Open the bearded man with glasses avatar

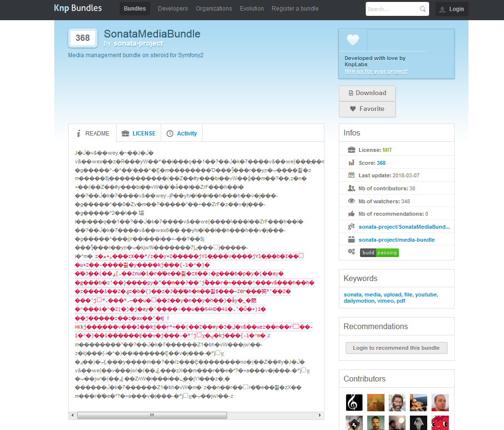(397, 402)
